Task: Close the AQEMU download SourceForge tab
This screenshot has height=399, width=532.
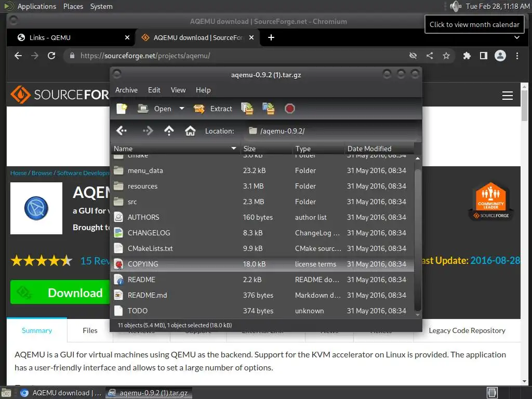Action: click(x=251, y=37)
